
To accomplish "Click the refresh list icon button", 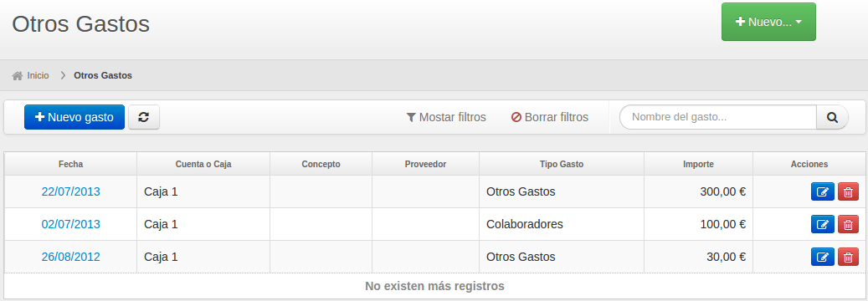I will [x=144, y=117].
